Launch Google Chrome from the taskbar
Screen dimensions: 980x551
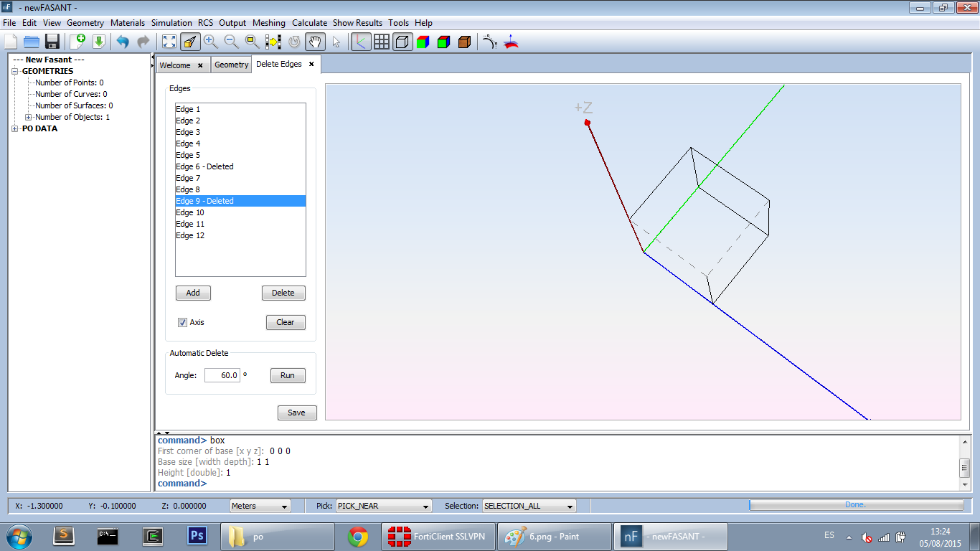pyautogui.click(x=358, y=536)
